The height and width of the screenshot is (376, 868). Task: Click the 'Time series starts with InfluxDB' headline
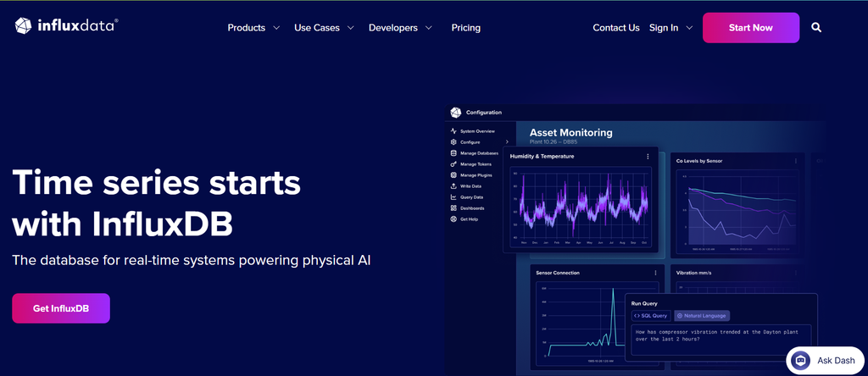[x=156, y=202]
